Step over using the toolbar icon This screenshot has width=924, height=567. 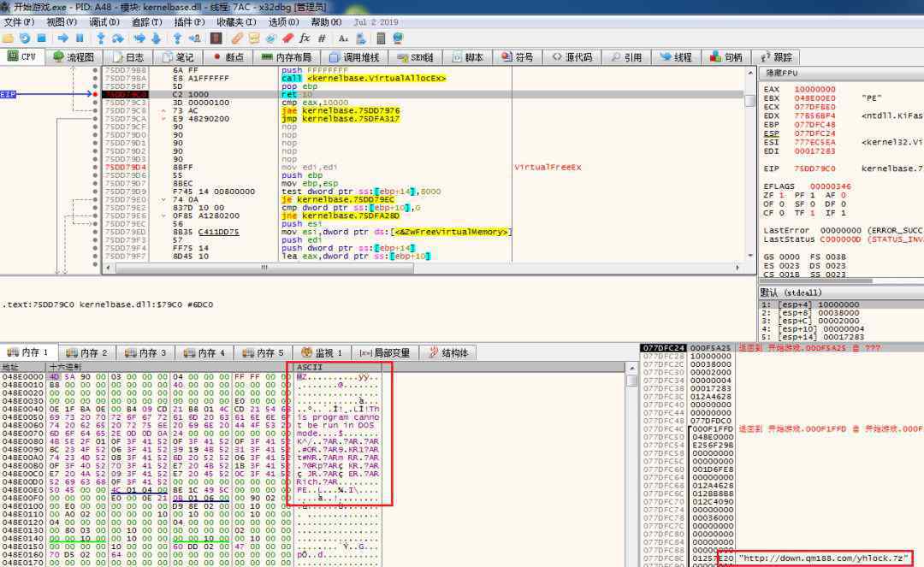coord(118,38)
